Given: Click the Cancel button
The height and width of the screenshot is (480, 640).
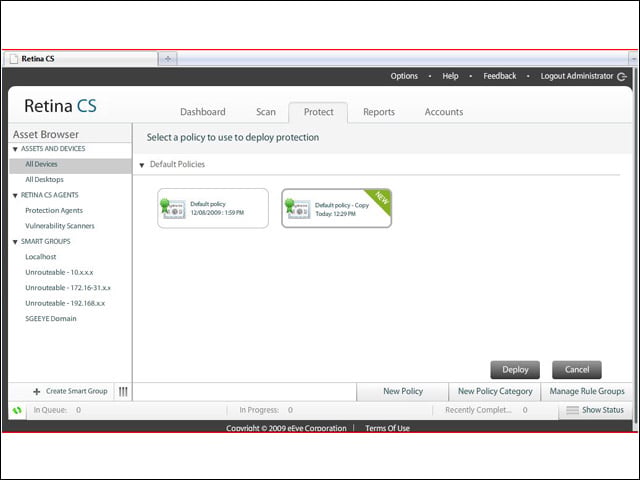Looking at the screenshot, I should tap(577, 370).
